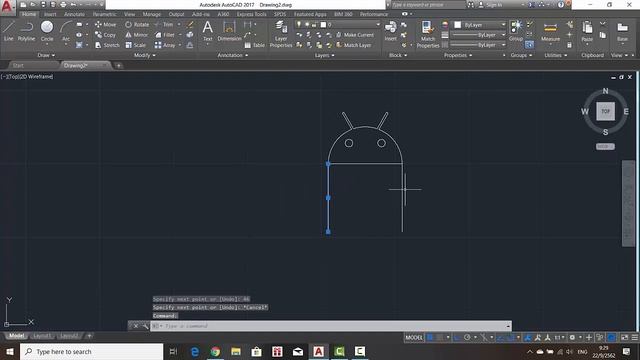The image size is (640, 360).
Task: Select the Polyline tool
Action: click(x=26, y=31)
